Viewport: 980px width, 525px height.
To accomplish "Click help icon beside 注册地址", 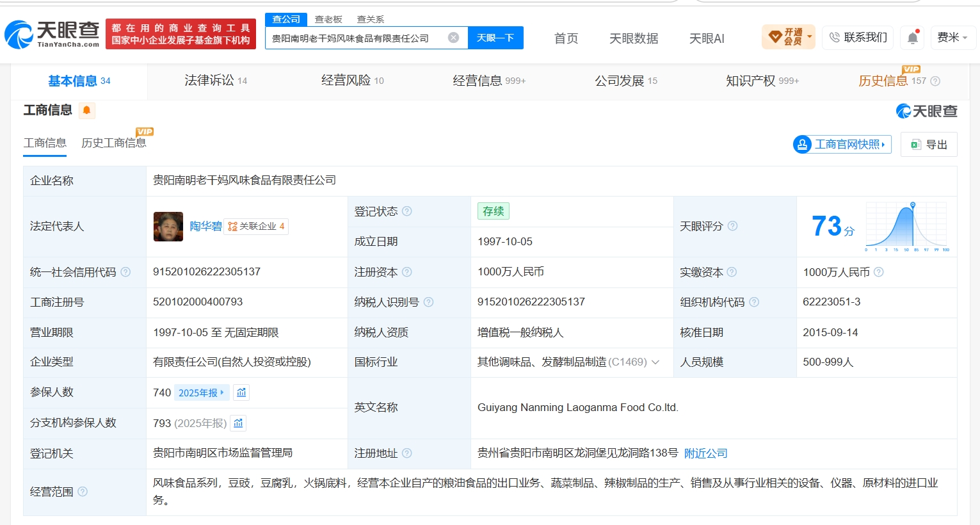I will 406,453.
